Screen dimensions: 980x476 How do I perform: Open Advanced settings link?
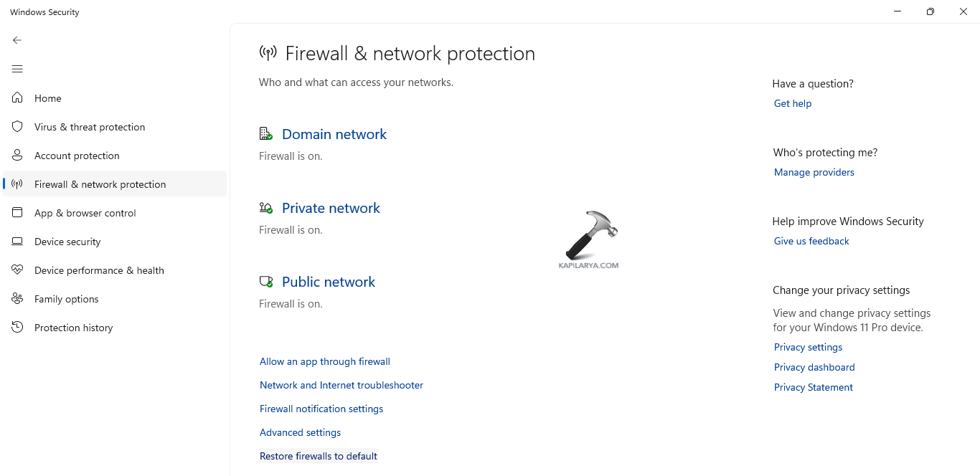coord(300,432)
